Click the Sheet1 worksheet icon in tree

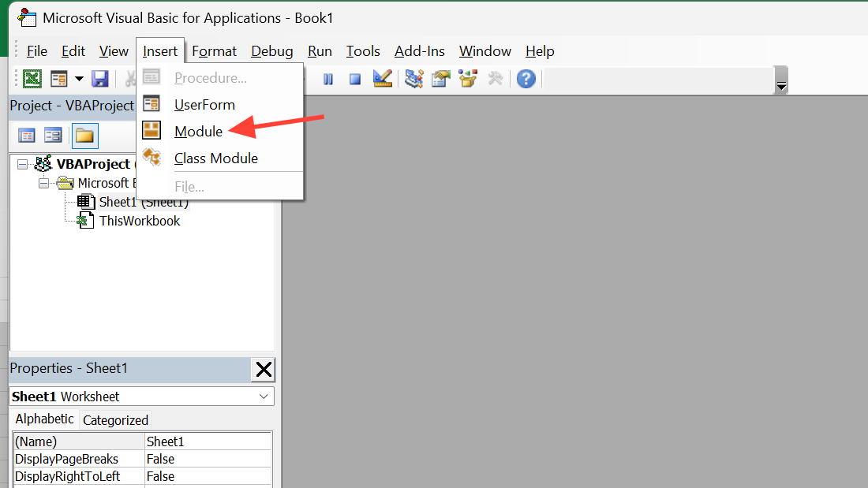[x=84, y=201]
